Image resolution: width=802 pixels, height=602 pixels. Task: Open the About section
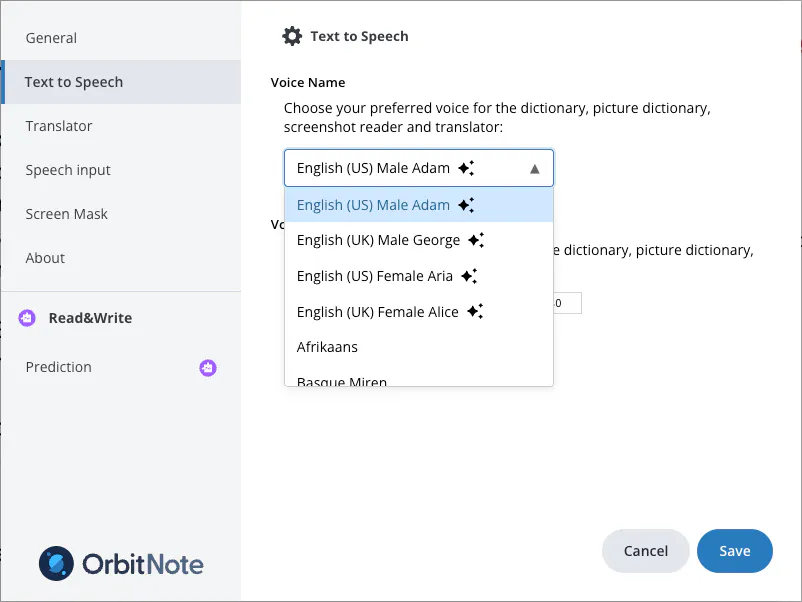121,258
